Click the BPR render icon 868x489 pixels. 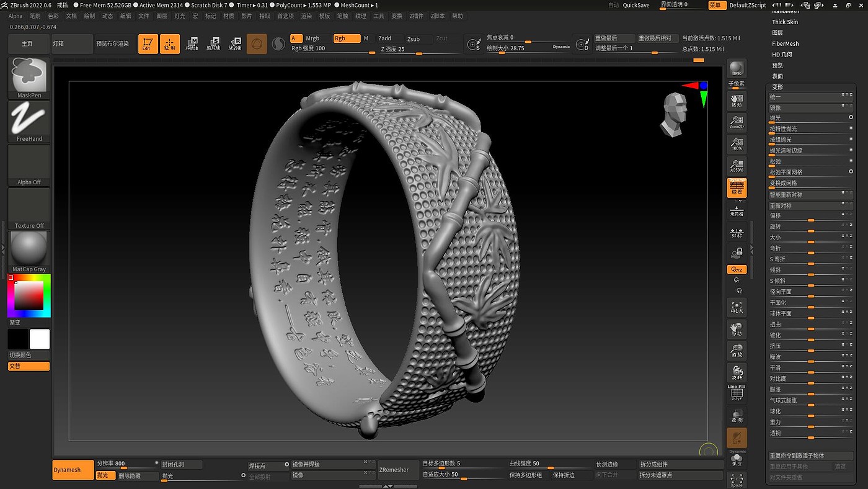click(737, 69)
